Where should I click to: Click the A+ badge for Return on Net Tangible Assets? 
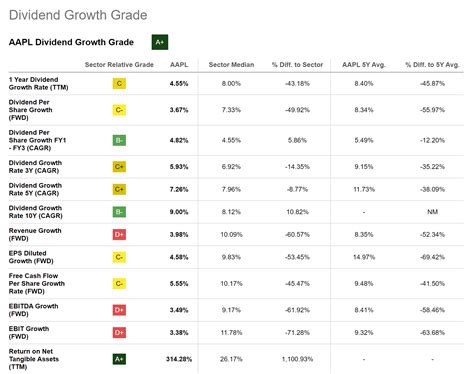click(119, 359)
